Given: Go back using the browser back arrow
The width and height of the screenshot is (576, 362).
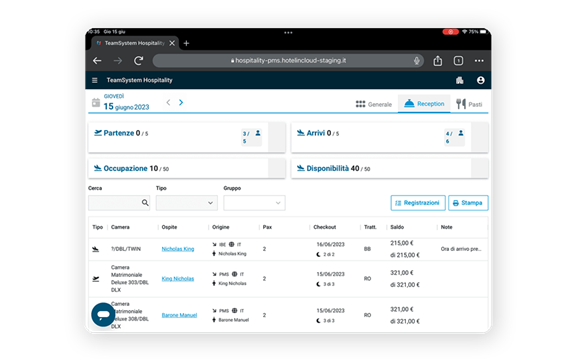Looking at the screenshot, I should pyautogui.click(x=97, y=61).
